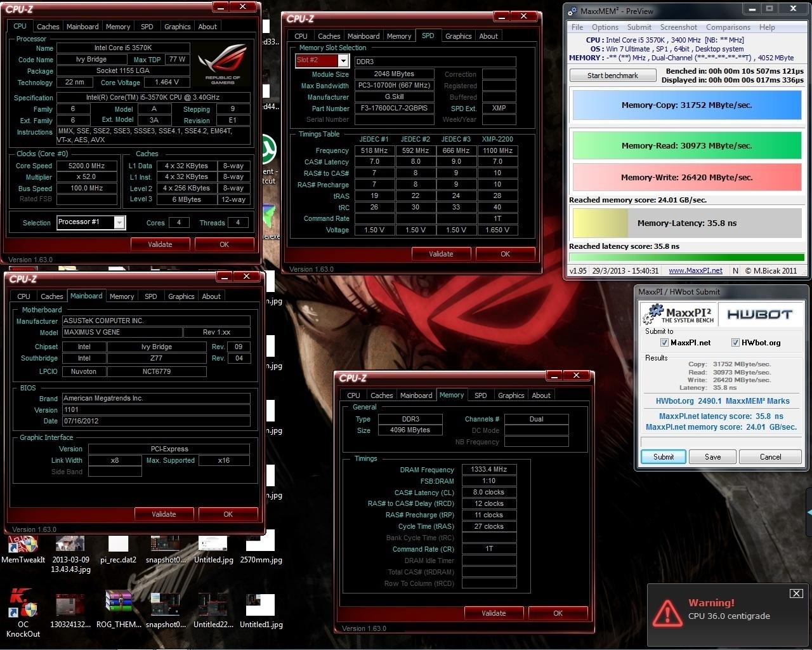Open the Processor #1 selection dropdown

coord(119,222)
